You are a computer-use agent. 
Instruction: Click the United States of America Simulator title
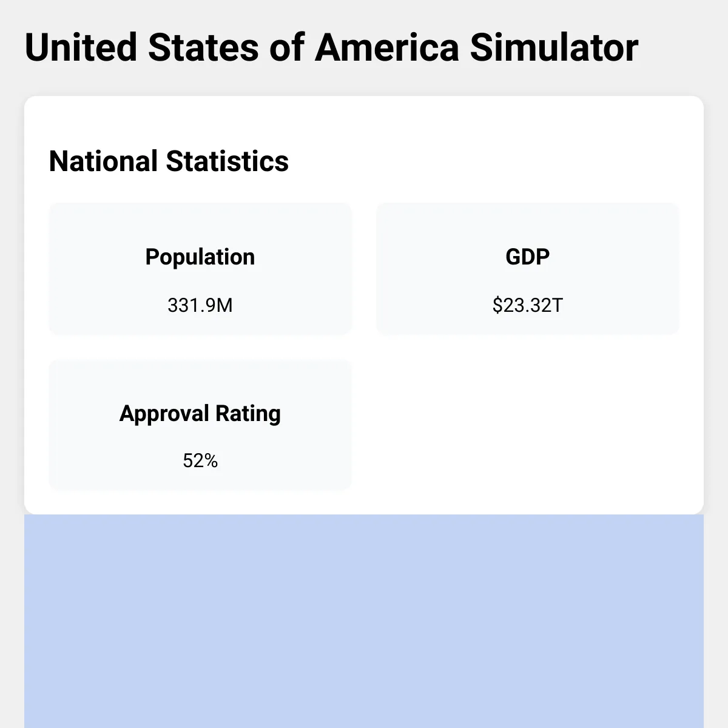pyautogui.click(x=331, y=47)
